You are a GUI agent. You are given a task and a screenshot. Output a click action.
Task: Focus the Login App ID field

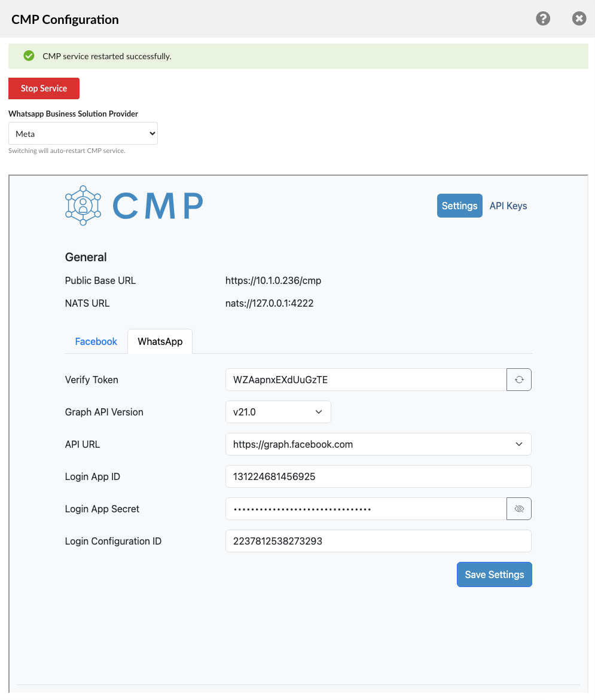[x=378, y=476]
